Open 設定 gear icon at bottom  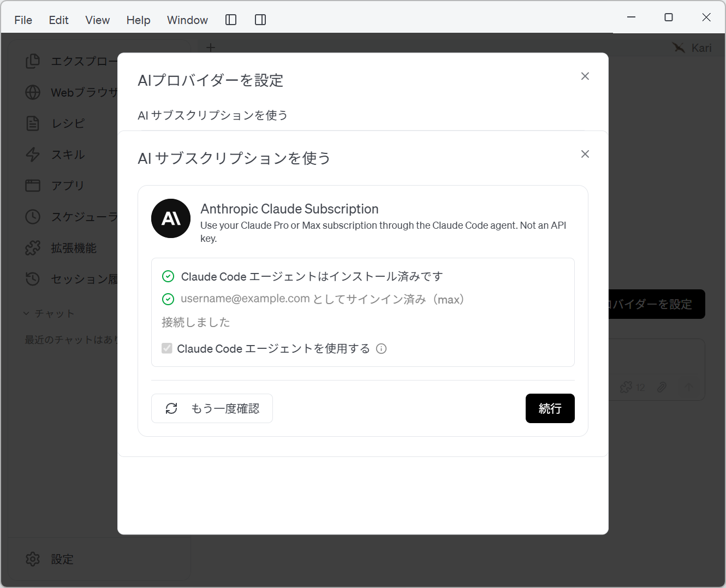33,559
